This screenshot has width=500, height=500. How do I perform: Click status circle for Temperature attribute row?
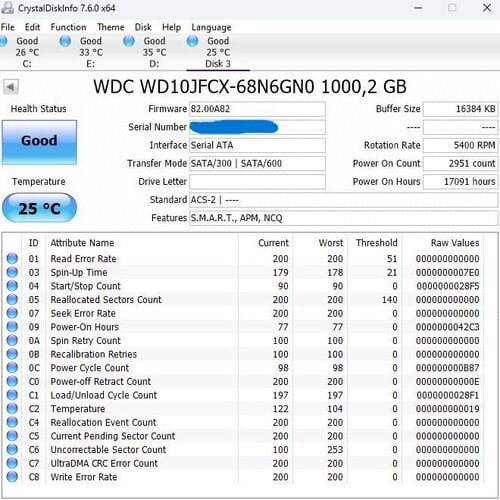point(12,409)
